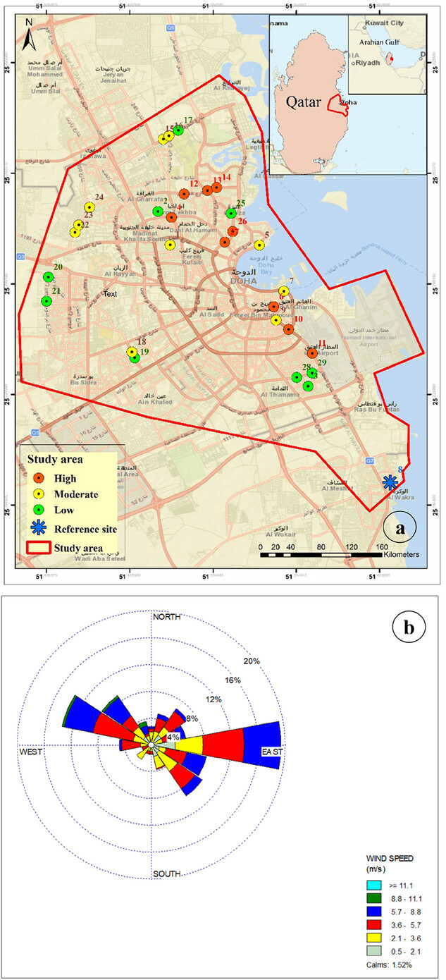The width and height of the screenshot is (446, 980).
Task: Click the blue reference site star labeled 8
Action: coord(390,482)
